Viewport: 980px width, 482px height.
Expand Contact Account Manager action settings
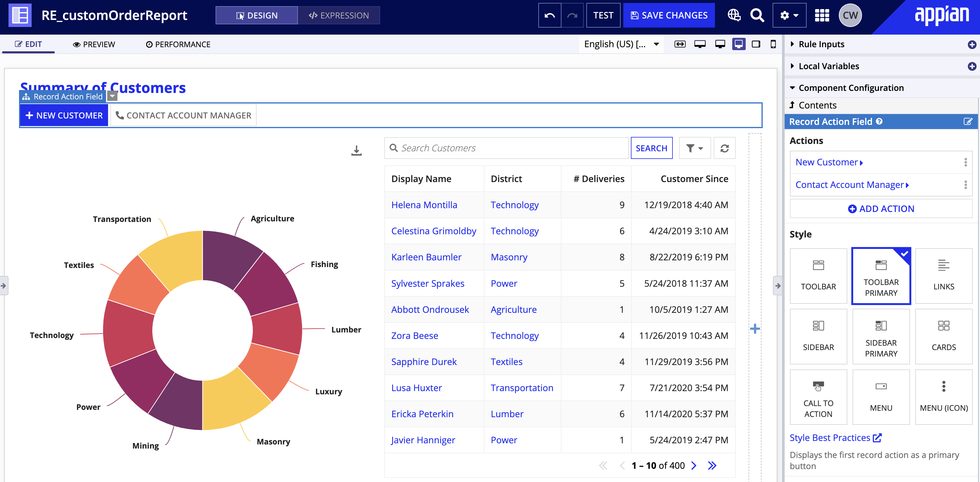(852, 185)
